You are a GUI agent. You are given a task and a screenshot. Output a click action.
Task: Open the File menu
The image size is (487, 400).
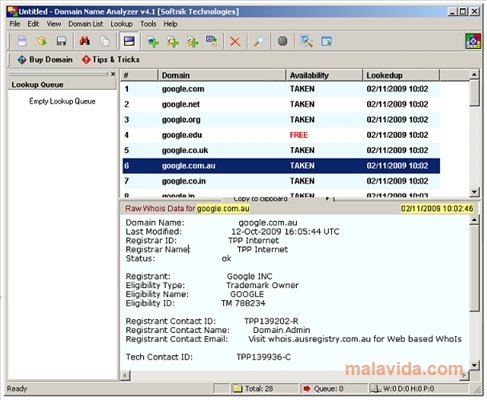click(15, 24)
